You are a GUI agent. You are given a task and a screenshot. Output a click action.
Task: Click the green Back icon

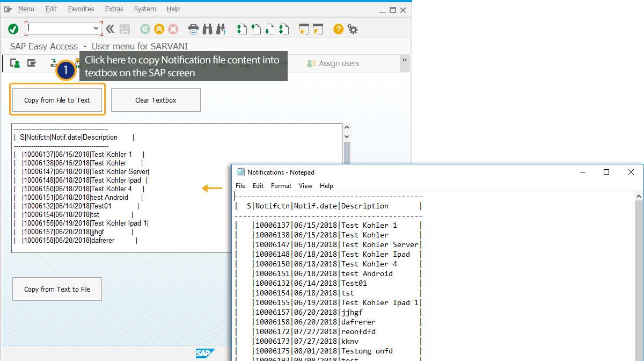pos(145,29)
